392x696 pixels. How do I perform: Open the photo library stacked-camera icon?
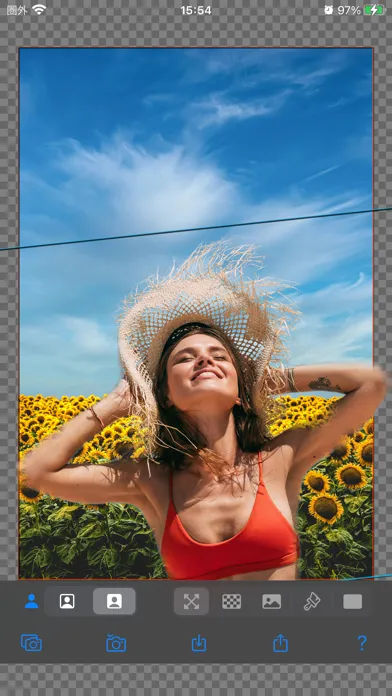[x=32, y=642]
